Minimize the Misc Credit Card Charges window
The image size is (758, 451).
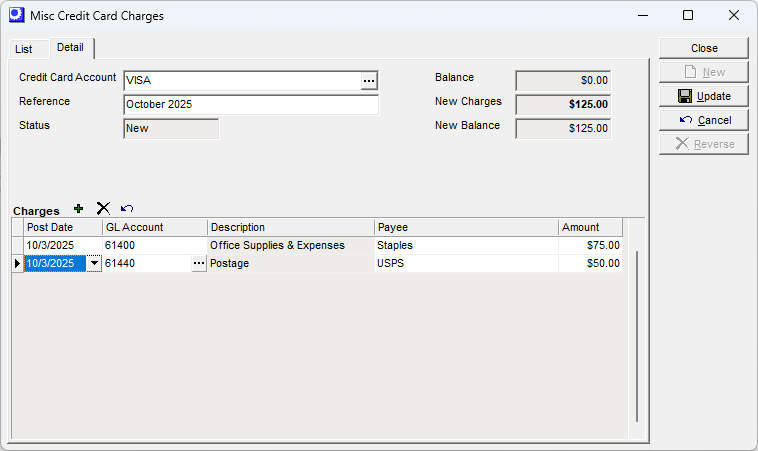[643, 15]
